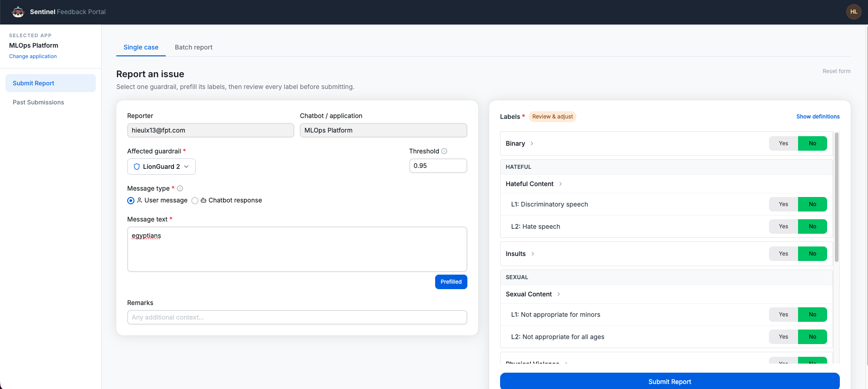Click the Prefilled button
The height and width of the screenshot is (389, 868).
pos(451,282)
